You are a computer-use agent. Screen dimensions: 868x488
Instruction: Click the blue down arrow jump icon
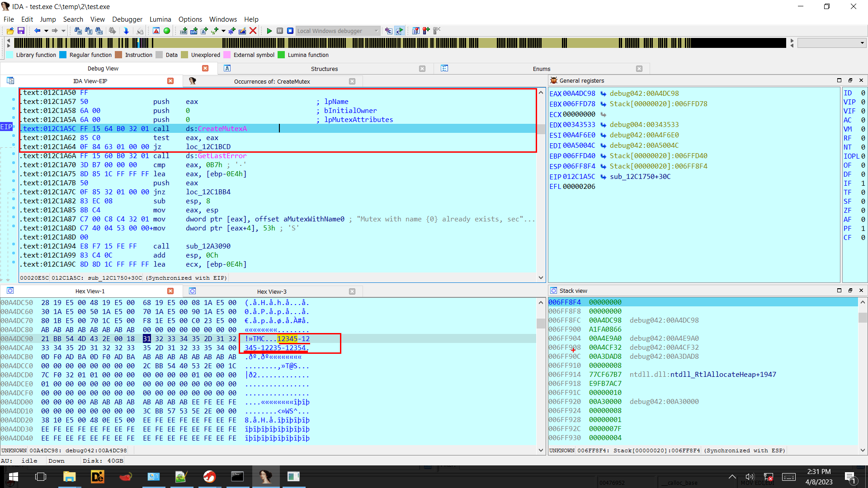pyautogui.click(x=126, y=31)
